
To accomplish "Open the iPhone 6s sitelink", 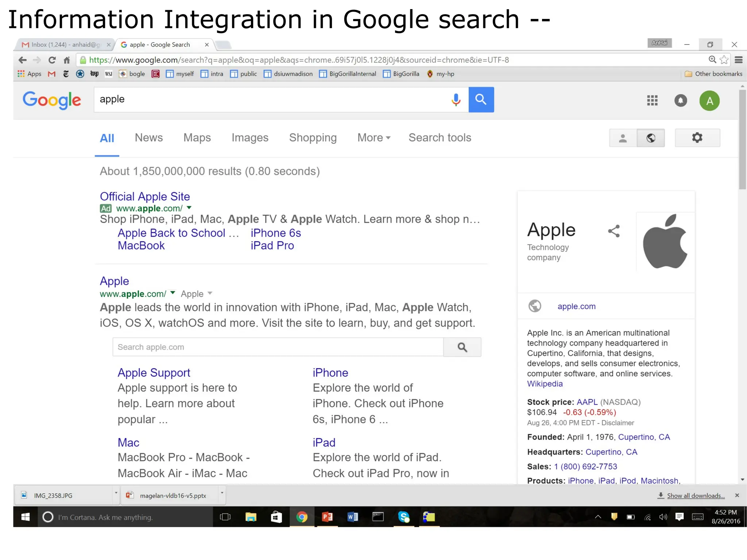I will [x=276, y=233].
